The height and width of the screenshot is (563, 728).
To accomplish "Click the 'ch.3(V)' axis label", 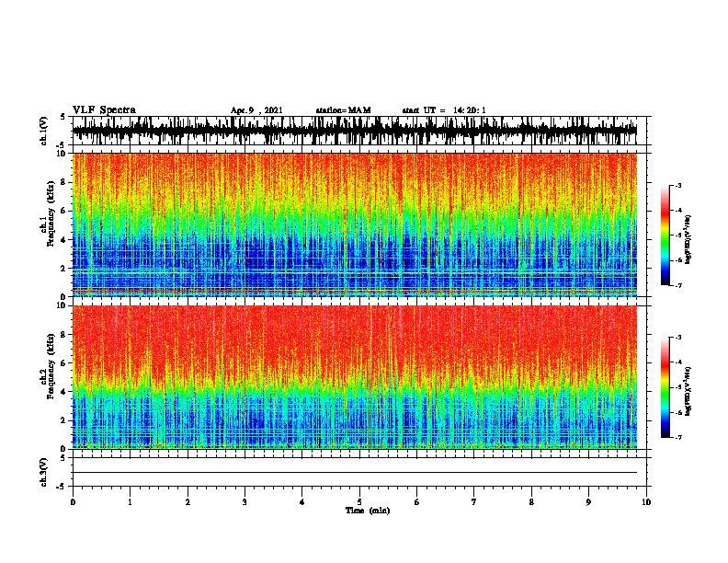I will (43, 472).
